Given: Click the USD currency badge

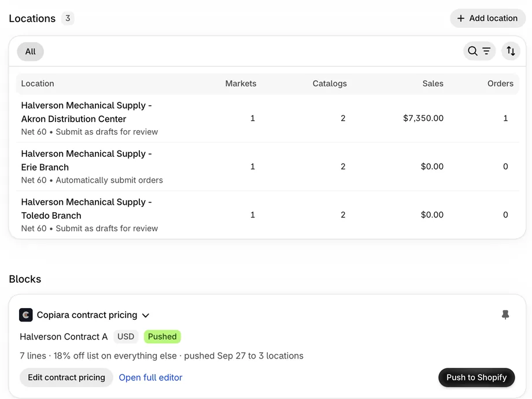Looking at the screenshot, I should [126, 337].
